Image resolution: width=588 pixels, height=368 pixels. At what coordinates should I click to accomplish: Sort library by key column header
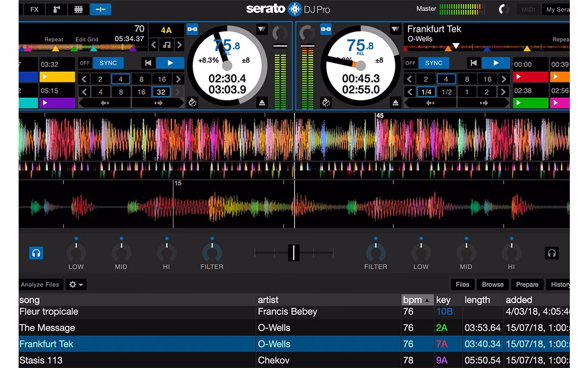click(x=448, y=300)
